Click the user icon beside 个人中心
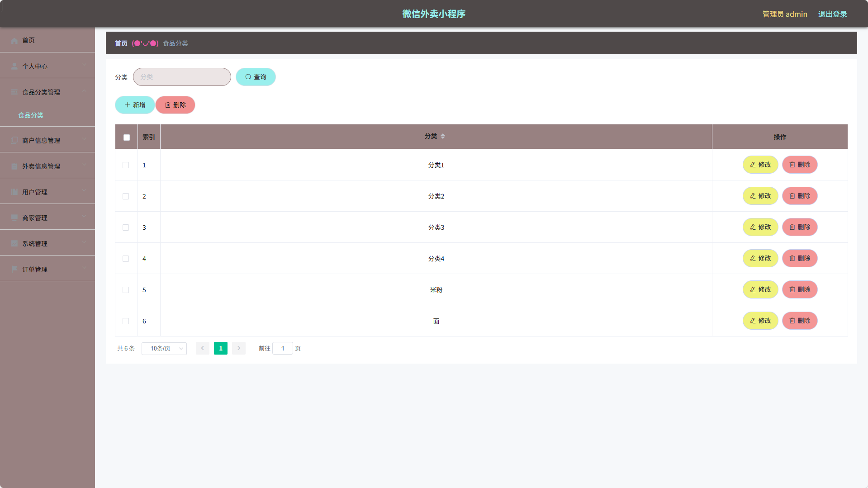868x488 pixels. 14,66
